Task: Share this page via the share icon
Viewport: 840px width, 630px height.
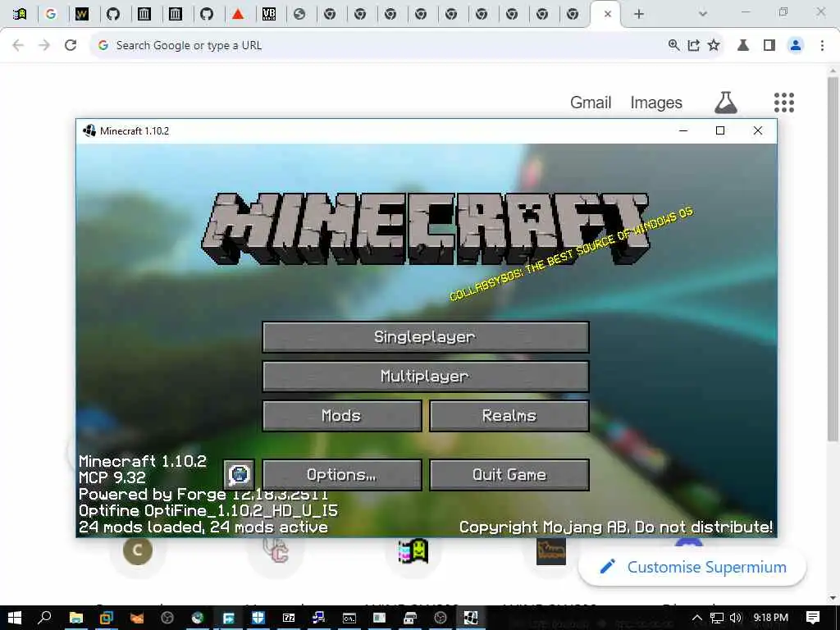Action: pyautogui.click(x=694, y=45)
